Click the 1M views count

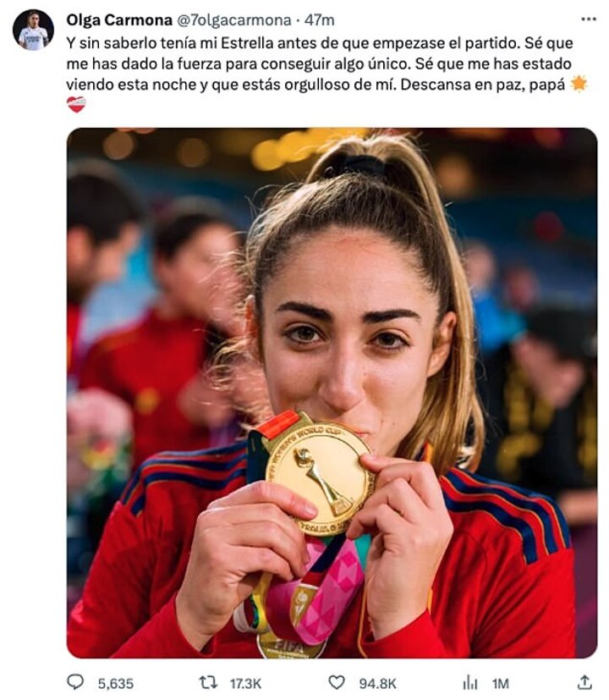(x=501, y=683)
